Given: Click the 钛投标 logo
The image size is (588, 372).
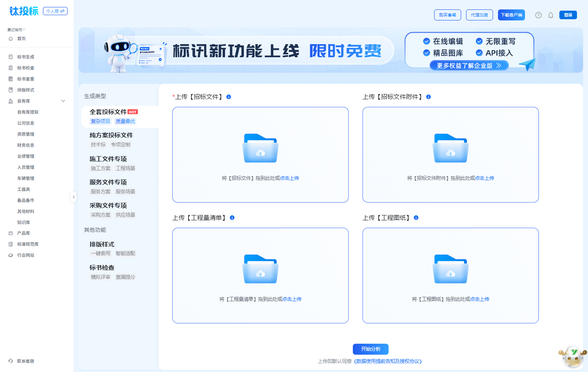Looking at the screenshot, I should (x=24, y=11).
